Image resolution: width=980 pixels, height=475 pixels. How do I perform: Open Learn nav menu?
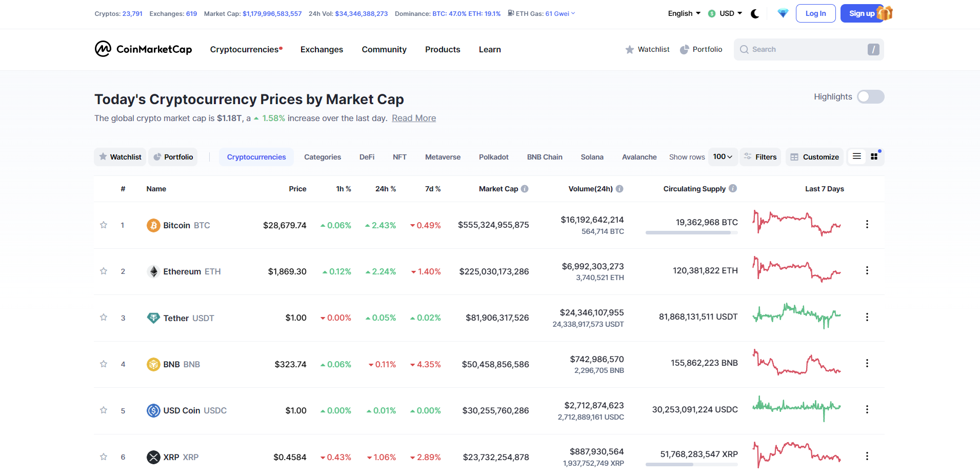pyautogui.click(x=490, y=49)
